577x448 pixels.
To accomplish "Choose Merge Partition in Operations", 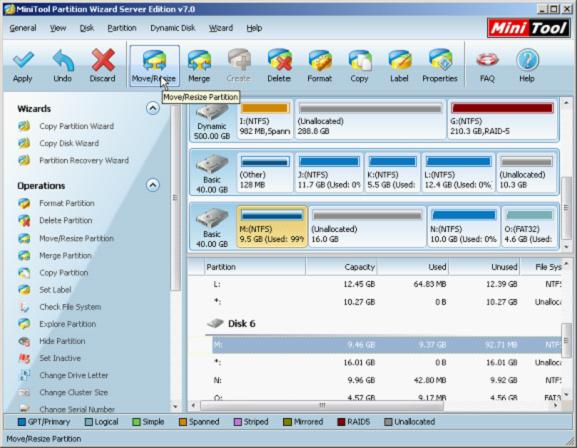I will tap(66, 255).
